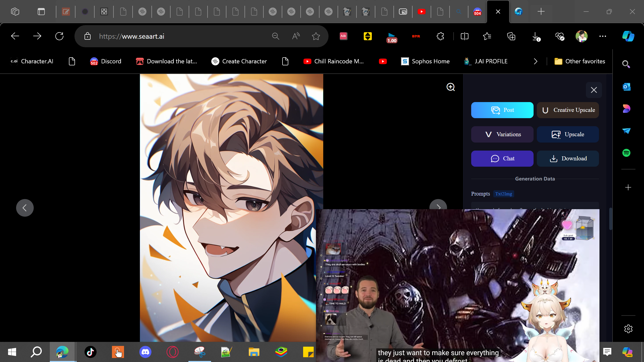Expand the favorites bar overflow chevron
The image size is (644, 362).
click(x=536, y=61)
